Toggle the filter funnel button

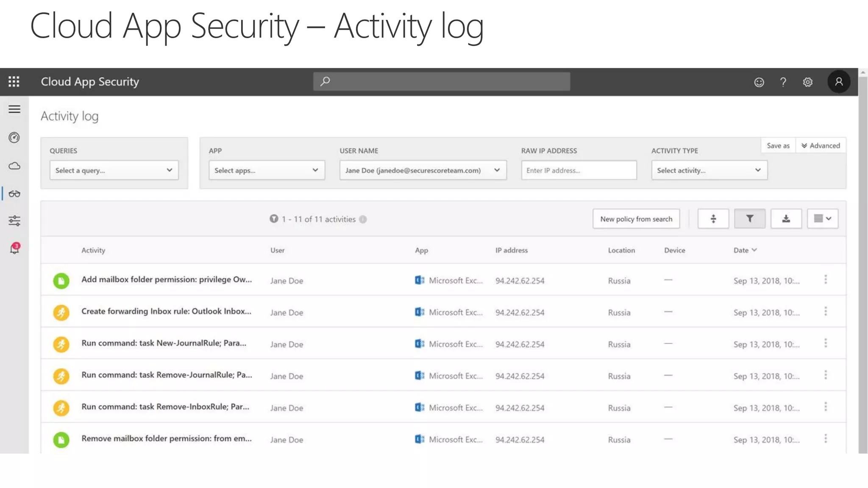pyautogui.click(x=749, y=219)
